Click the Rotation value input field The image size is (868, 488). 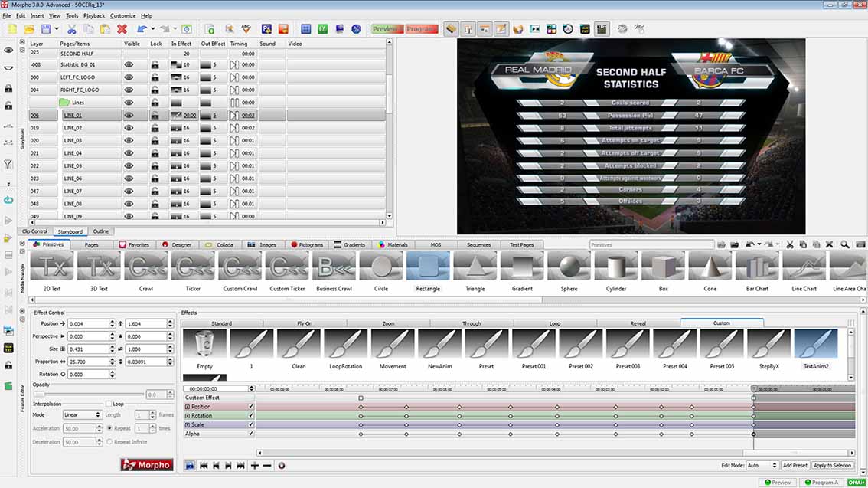click(87, 375)
